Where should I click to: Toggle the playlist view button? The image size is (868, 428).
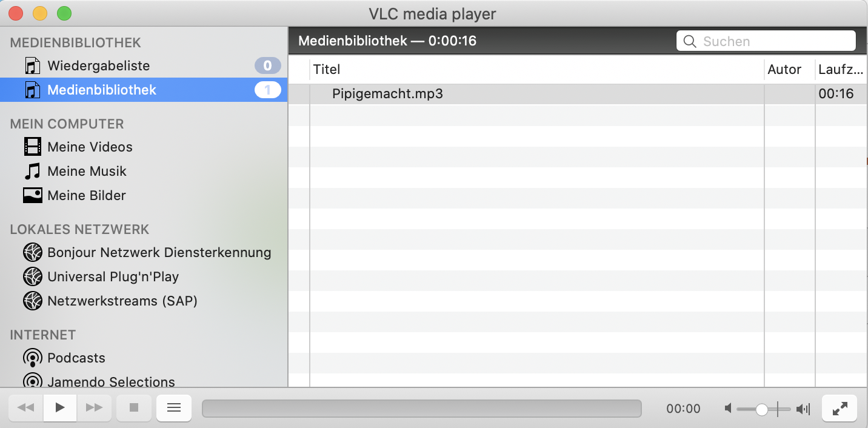(174, 408)
